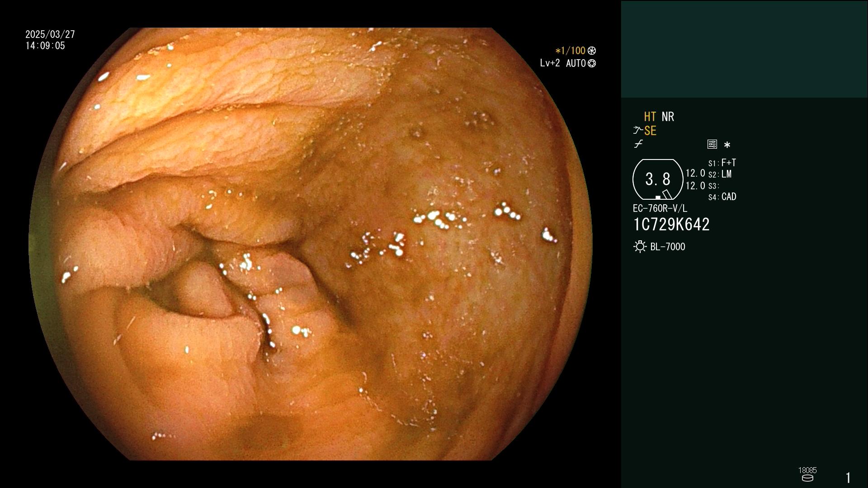The image size is (868, 488).
Task: Click the storage disk icon labeled 18085
Action: click(x=807, y=478)
